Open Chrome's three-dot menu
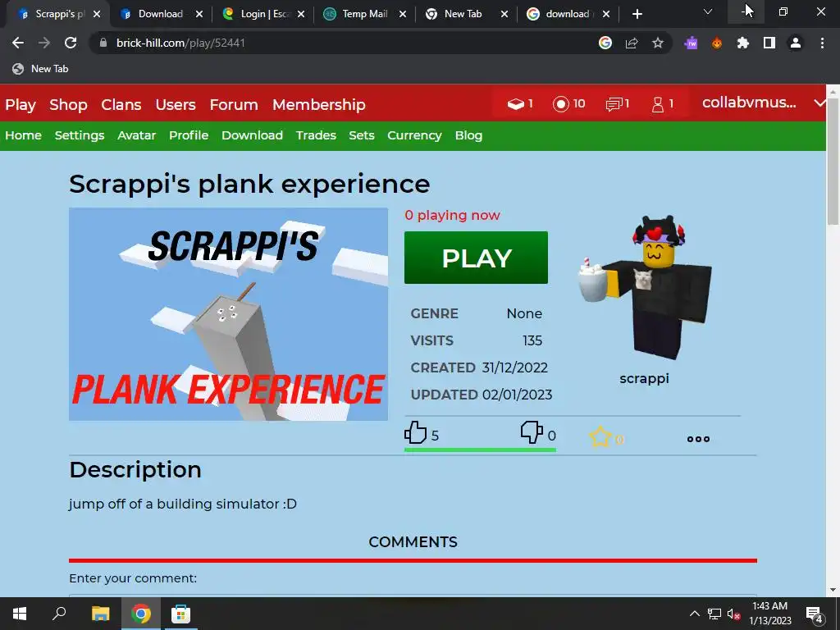840x630 pixels. point(822,43)
